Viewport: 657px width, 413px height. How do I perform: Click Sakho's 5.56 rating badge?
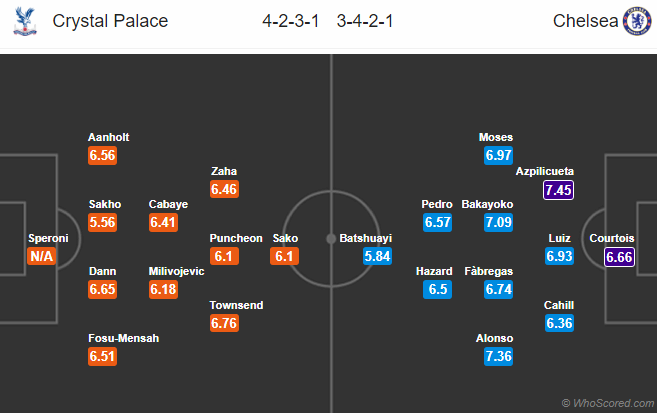[x=103, y=222]
